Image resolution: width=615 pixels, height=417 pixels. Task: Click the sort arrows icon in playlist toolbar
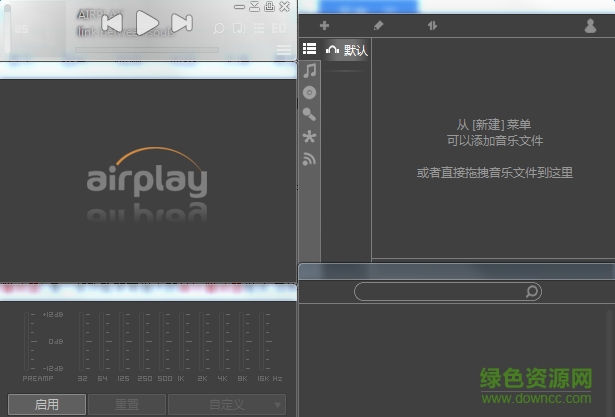(x=432, y=26)
